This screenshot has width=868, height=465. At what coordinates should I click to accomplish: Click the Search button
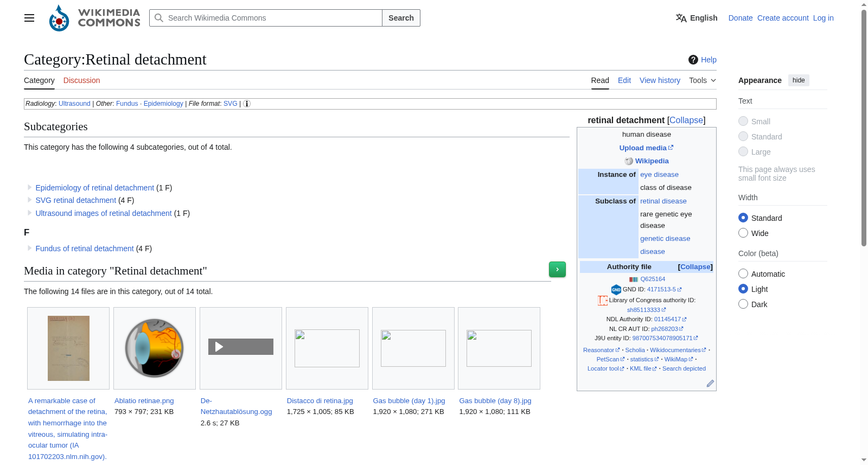click(x=401, y=18)
